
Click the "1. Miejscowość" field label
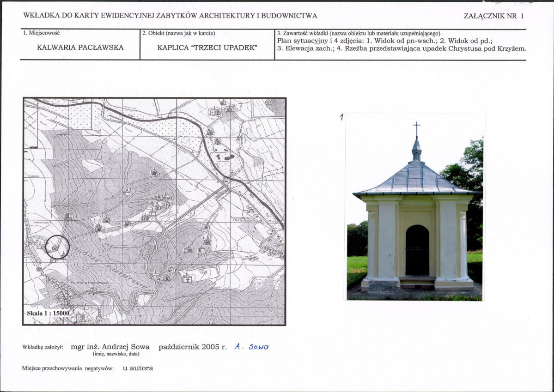(x=41, y=33)
